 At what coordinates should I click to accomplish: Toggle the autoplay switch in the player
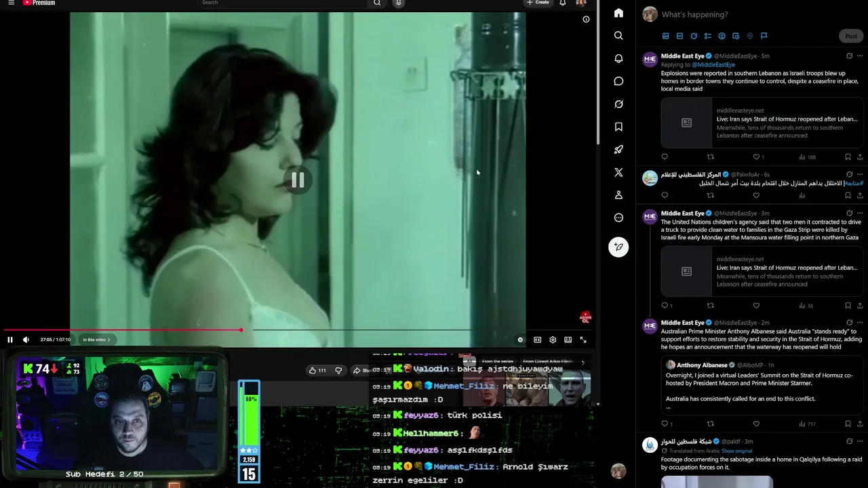[521, 340]
